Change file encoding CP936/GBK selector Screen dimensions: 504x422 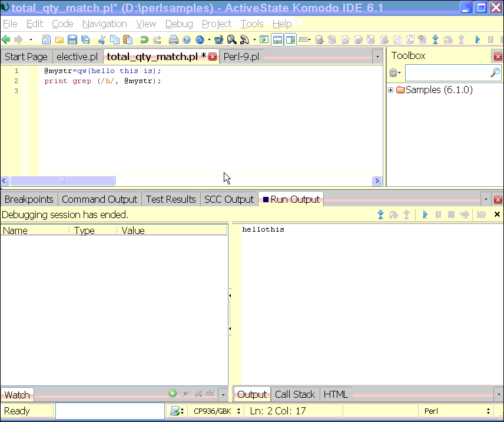(216, 411)
